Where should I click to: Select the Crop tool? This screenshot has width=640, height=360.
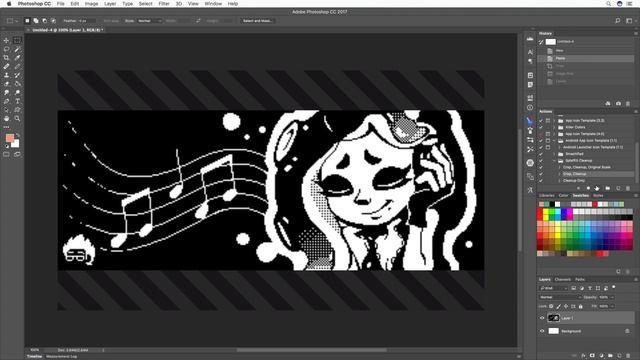[6, 58]
